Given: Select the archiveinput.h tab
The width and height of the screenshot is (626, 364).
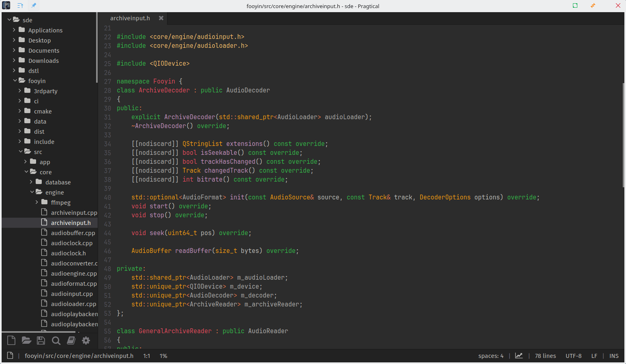Looking at the screenshot, I should pos(130,18).
